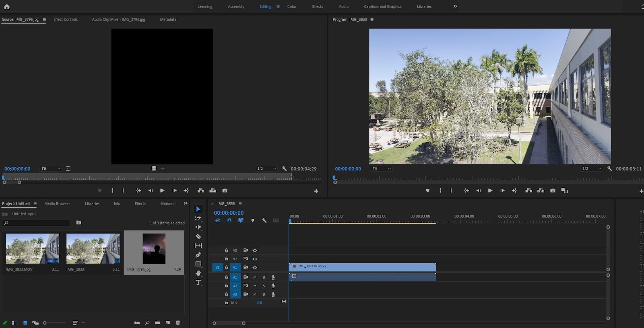Open Source playback resolution 1/2 dropdown
The width and height of the screenshot is (644, 328).
266,169
